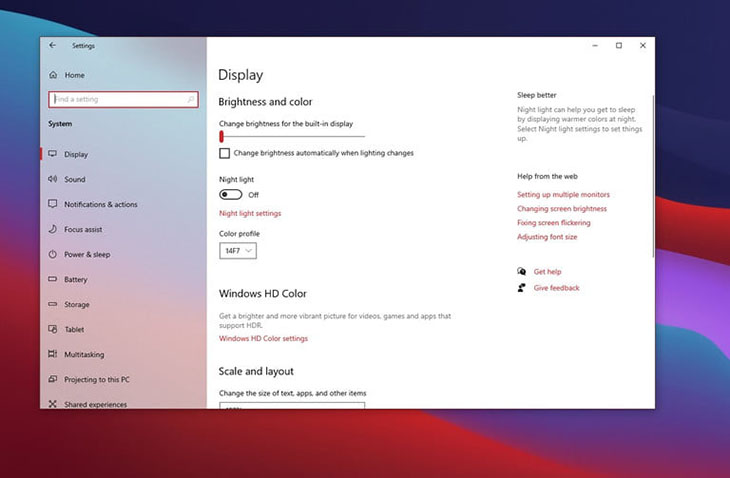This screenshot has width=730, height=478.
Task: Open Storage settings
Action: coord(76,304)
